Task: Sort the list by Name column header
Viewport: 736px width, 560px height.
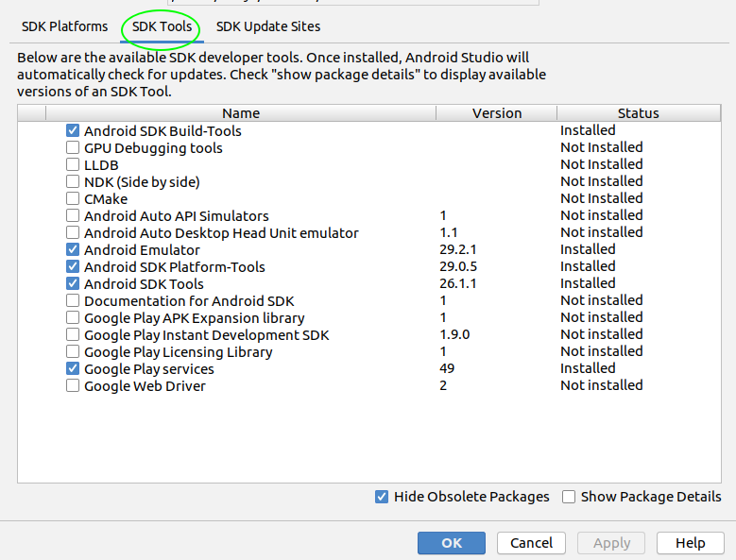Action: (241, 113)
